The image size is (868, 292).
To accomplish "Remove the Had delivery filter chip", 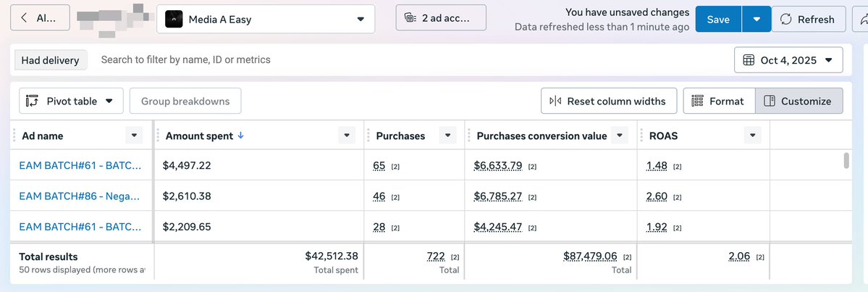I will (50, 60).
